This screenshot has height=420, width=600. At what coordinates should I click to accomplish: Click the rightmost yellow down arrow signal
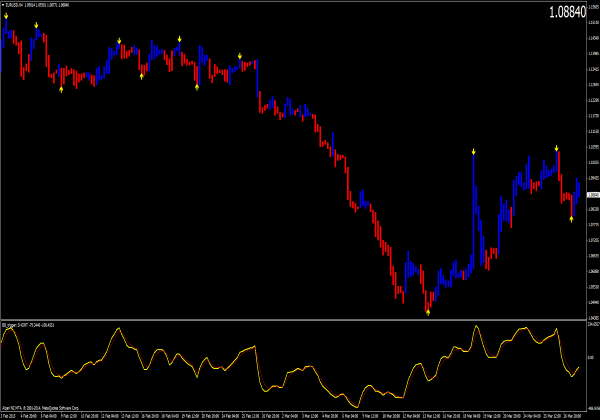pos(557,149)
